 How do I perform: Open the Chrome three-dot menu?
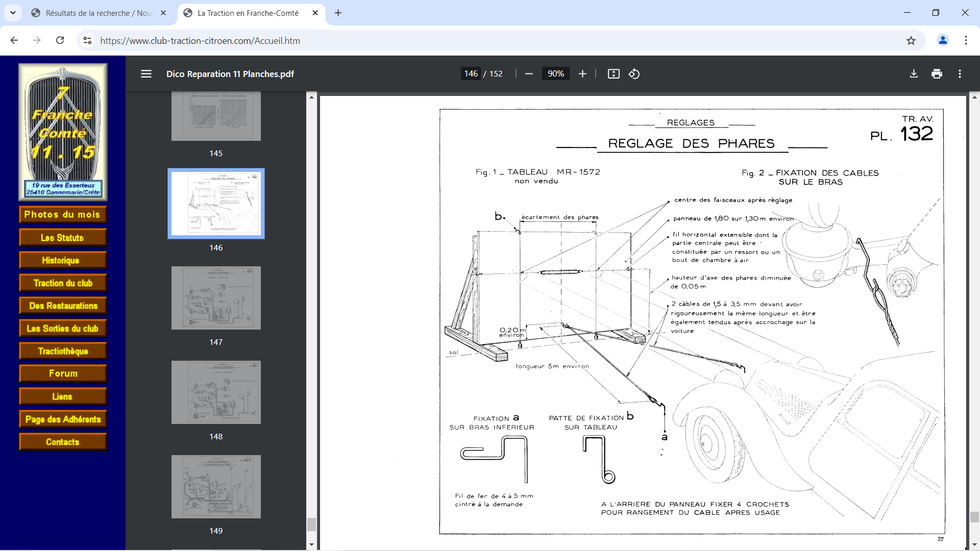[x=966, y=40]
